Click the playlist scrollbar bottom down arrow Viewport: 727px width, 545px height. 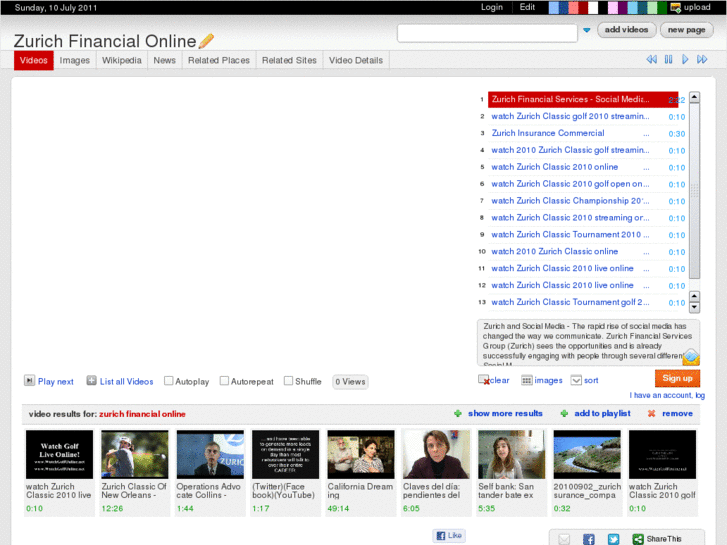(x=694, y=308)
